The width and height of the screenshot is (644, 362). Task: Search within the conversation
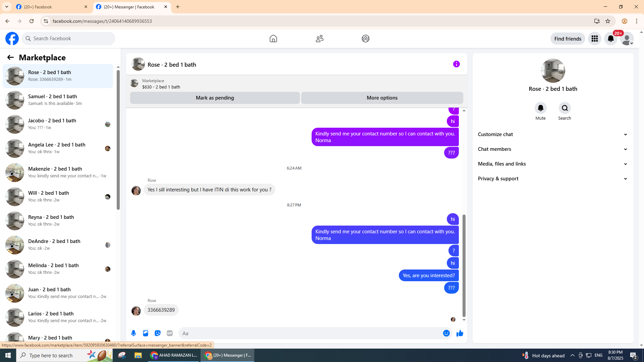tap(565, 108)
